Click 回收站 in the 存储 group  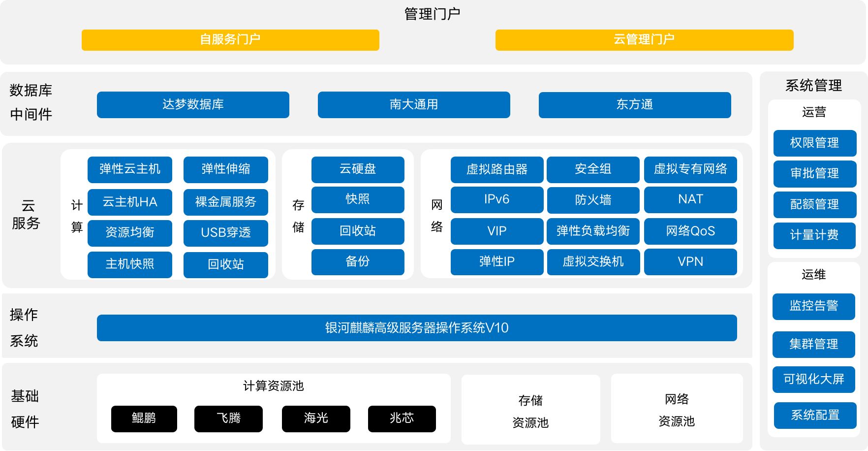358,231
